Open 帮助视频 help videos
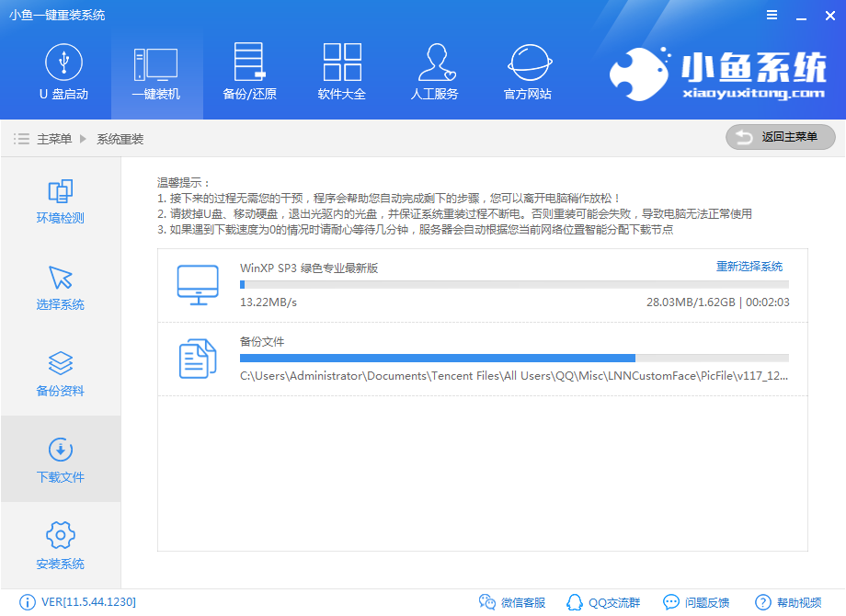846x616 pixels. click(x=789, y=602)
